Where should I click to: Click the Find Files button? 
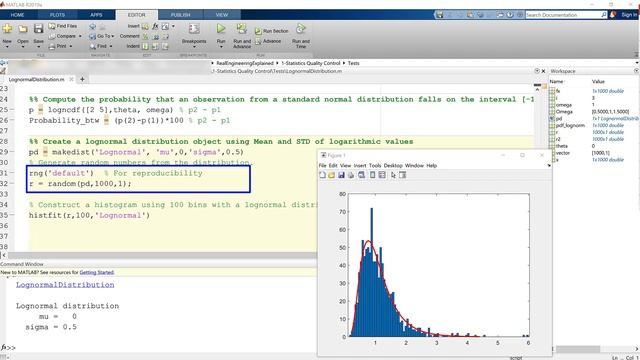(x=63, y=26)
